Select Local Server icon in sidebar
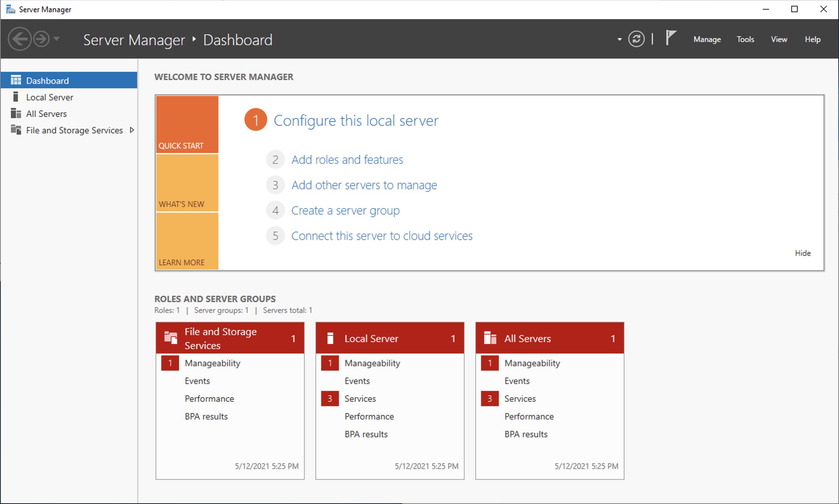The height and width of the screenshot is (504, 839). click(x=16, y=97)
